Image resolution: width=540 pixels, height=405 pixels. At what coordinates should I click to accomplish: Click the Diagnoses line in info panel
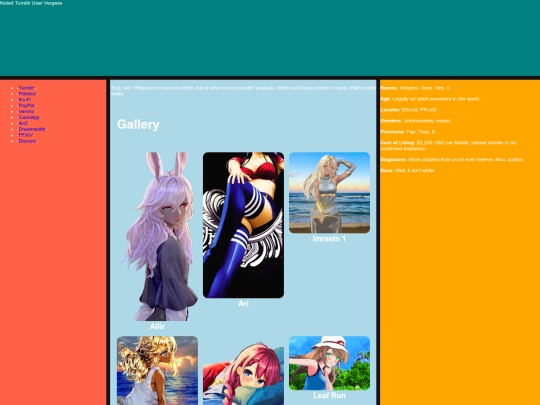coord(452,160)
